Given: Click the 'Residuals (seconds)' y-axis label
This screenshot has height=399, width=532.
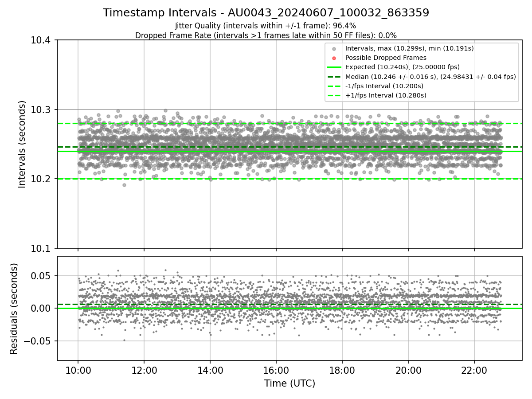Looking at the screenshot, I should click(14, 309).
